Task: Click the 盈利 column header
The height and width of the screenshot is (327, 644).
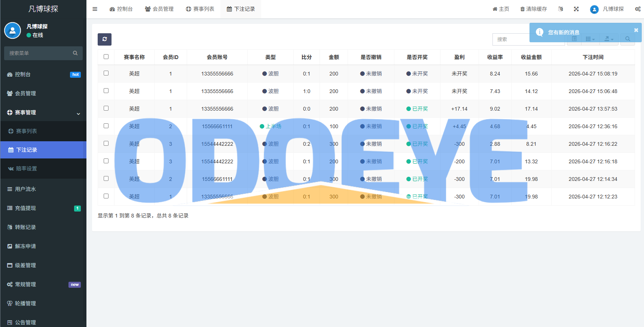Action: coord(459,57)
